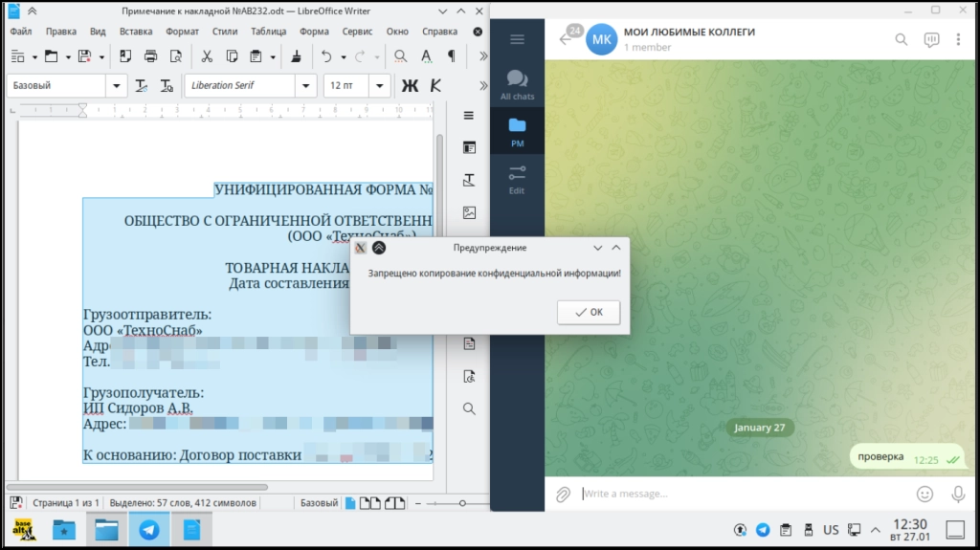Click OK in the warning dialog
Image resolution: width=980 pixels, height=550 pixels.
pyautogui.click(x=589, y=313)
